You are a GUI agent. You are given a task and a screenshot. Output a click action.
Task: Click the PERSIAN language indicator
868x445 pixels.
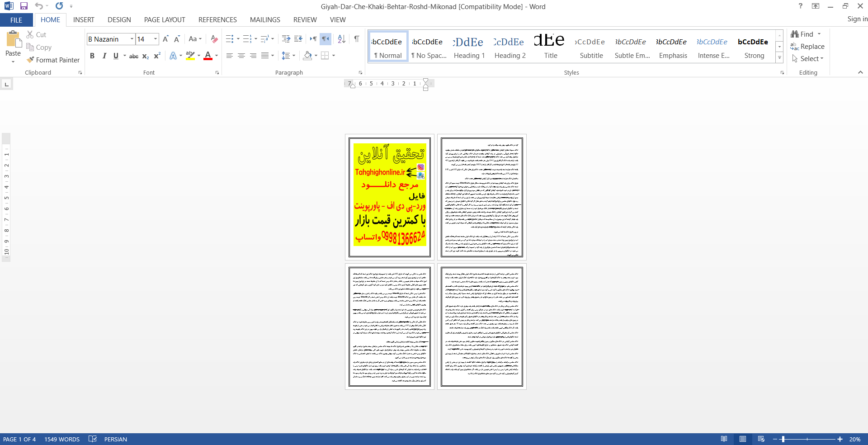[x=116, y=439]
